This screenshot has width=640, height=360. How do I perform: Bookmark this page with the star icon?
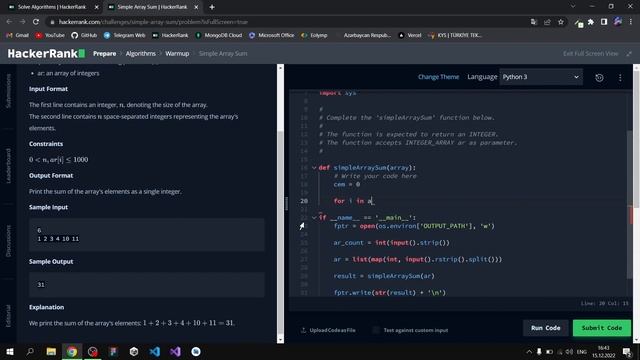tap(561, 22)
